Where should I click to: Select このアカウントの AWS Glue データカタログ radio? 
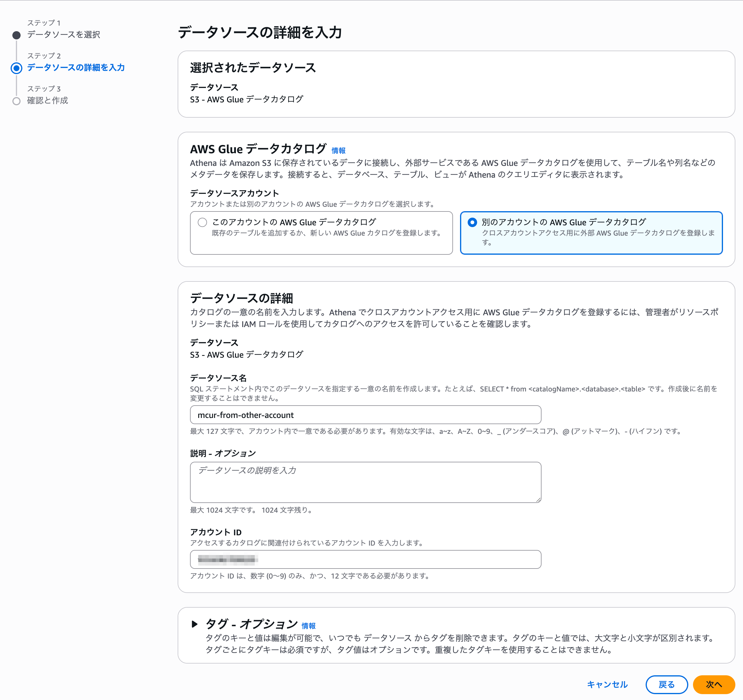click(x=202, y=222)
